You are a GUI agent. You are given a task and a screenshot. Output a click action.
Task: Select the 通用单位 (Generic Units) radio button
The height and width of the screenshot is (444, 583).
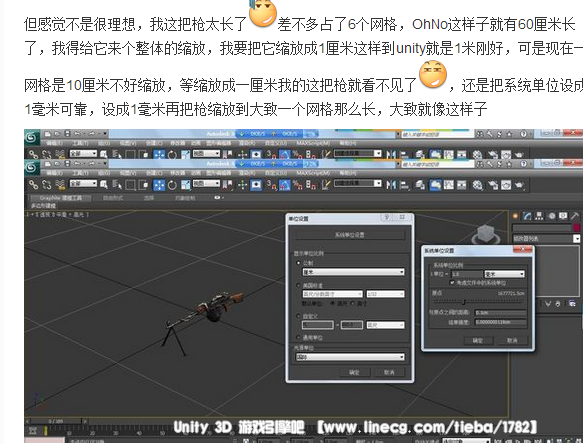298,338
